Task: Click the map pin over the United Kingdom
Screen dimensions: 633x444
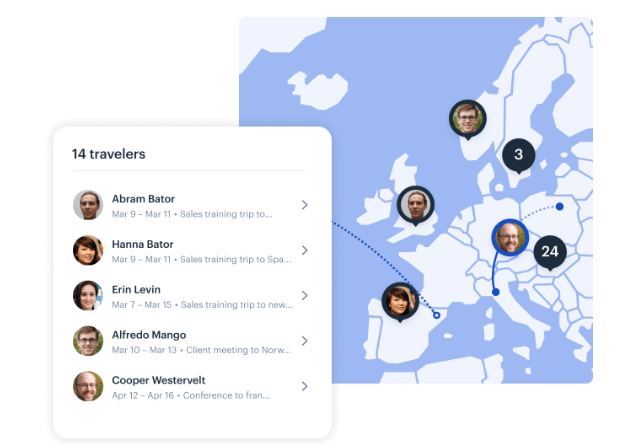Action: click(416, 205)
